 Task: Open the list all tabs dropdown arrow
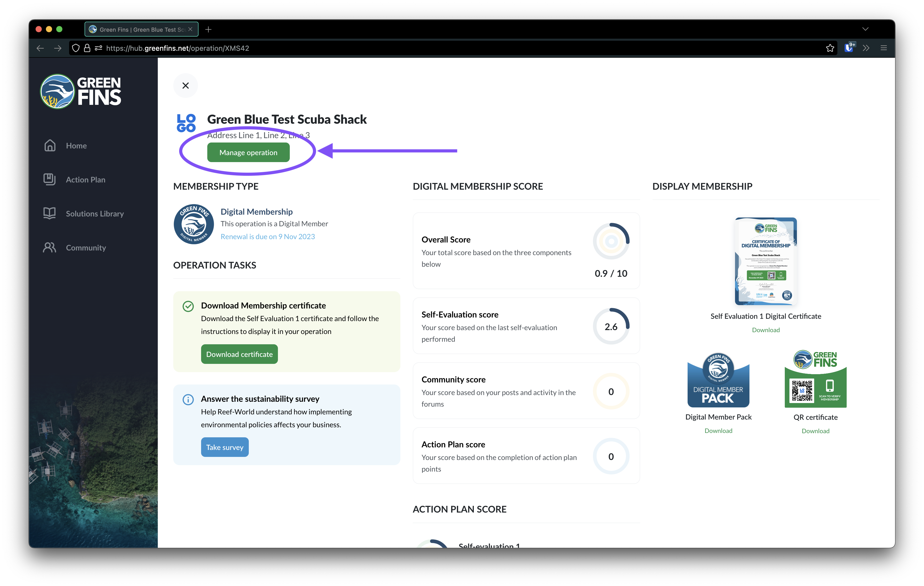[x=865, y=29]
